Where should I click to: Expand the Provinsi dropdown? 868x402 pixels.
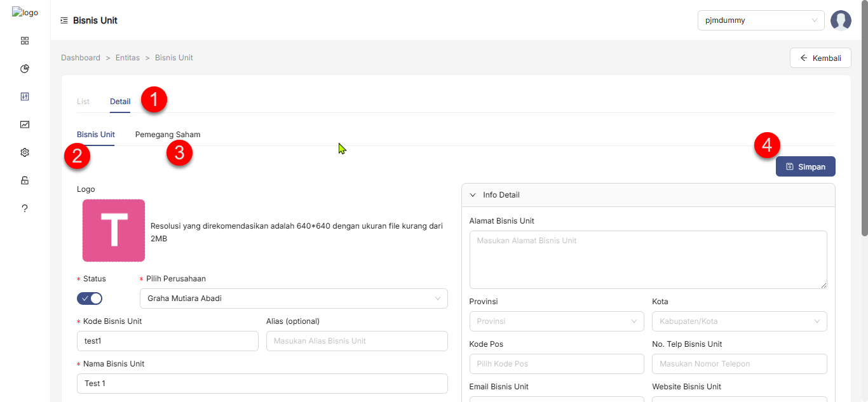click(x=557, y=321)
